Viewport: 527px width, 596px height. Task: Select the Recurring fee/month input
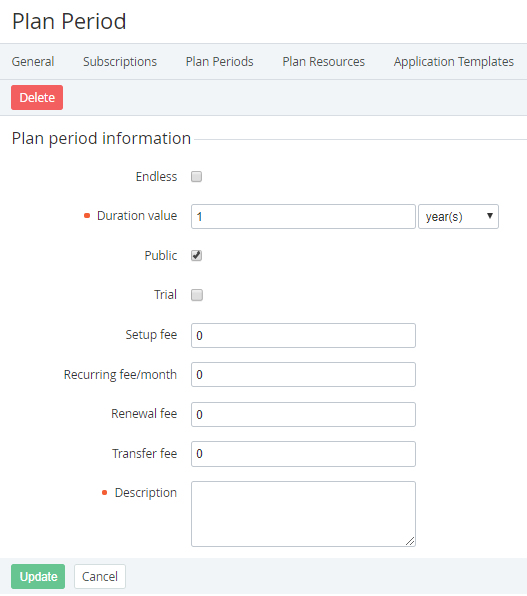303,375
